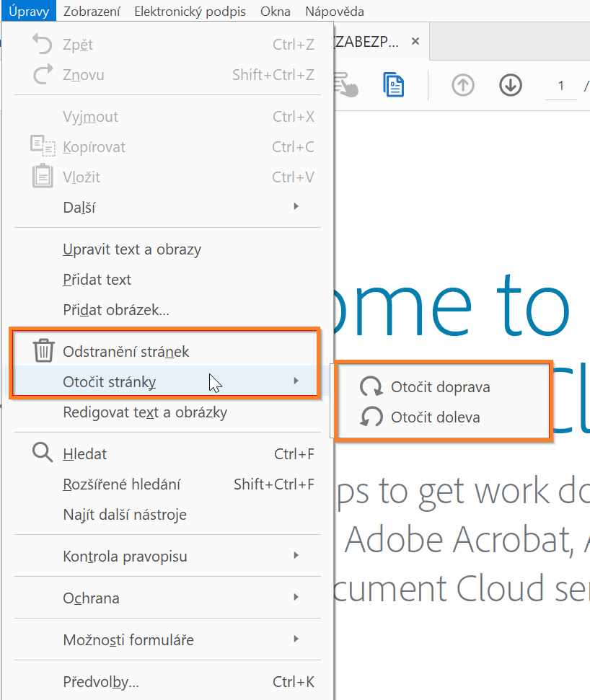
Task: Go to next page with down arrow
Action: pyautogui.click(x=510, y=85)
